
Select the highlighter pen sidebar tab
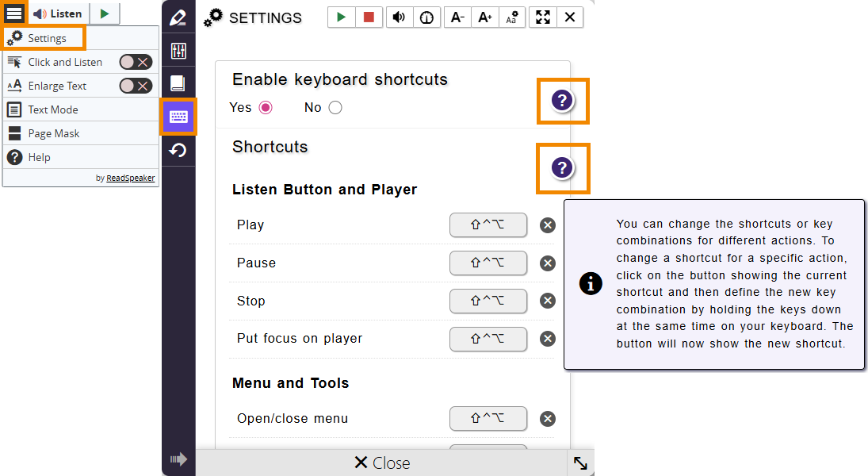point(178,18)
